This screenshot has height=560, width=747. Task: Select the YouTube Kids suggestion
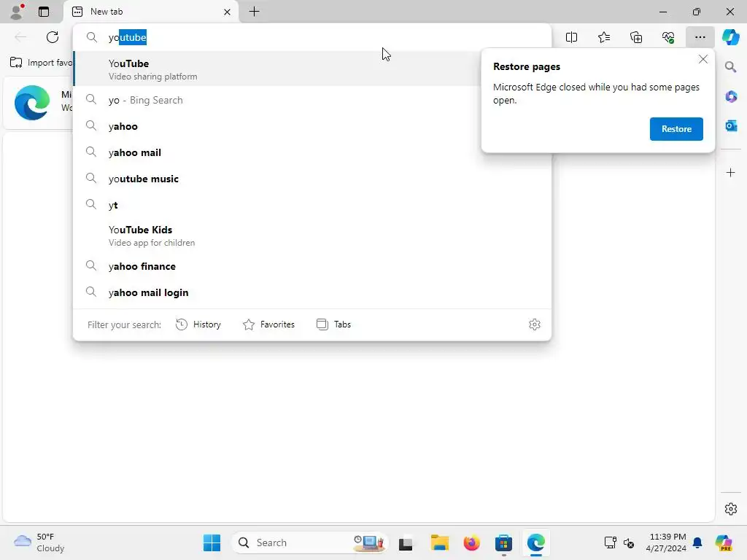tap(312, 236)
